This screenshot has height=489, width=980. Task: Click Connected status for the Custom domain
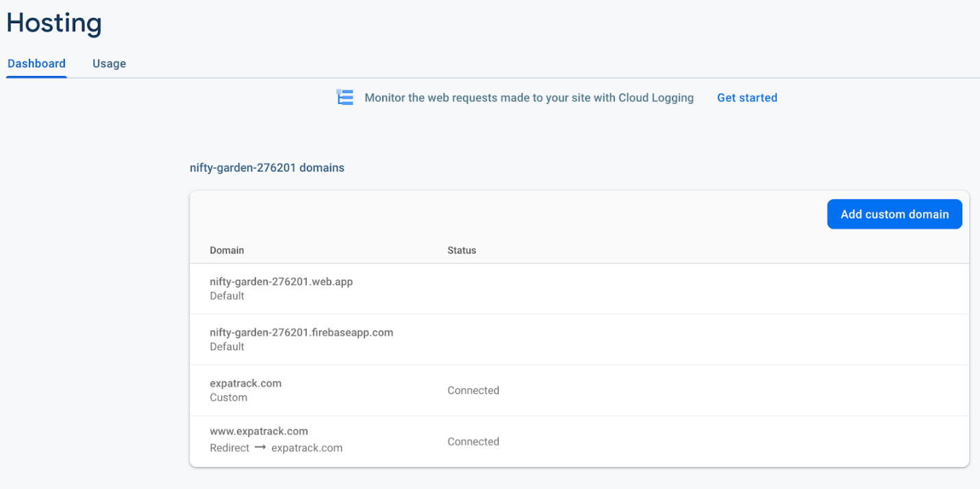473,390
